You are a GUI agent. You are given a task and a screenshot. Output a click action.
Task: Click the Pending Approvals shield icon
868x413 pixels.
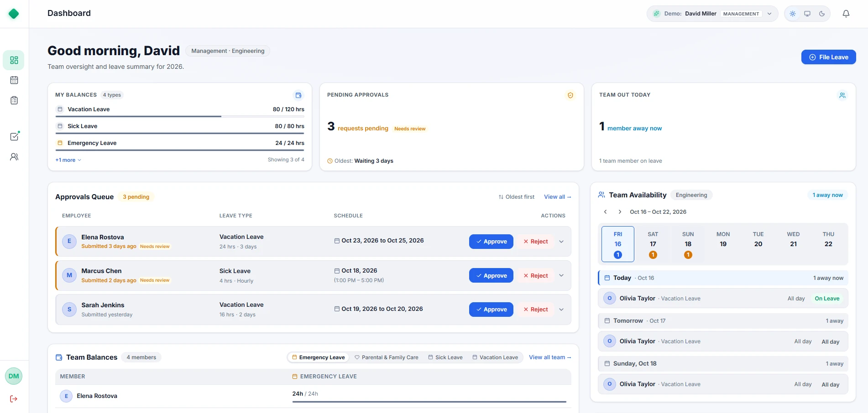[x=570, y=95]
